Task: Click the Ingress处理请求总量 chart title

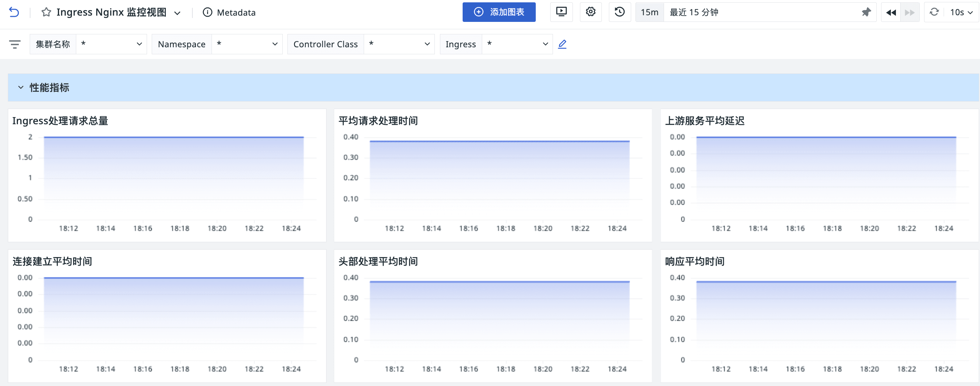Action: tap(60, 121)
